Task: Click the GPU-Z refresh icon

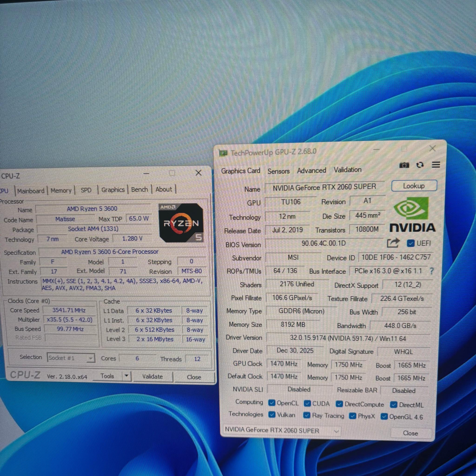Action: [420, 165]
